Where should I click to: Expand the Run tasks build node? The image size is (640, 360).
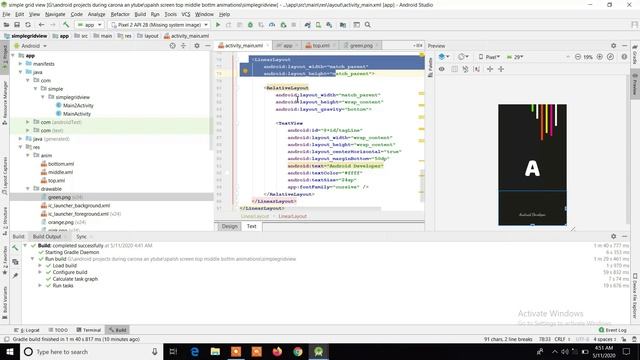click(x=40, y=286)
